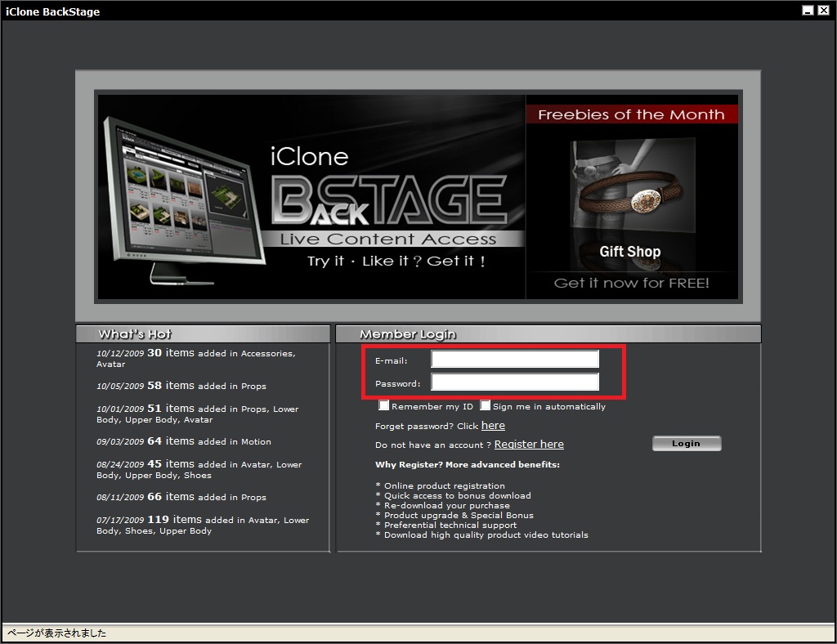Screen dimensions: 837x644
Task: Click the 'Try it · Like it ? Get it !' slogan
Action: pos(396,261)
